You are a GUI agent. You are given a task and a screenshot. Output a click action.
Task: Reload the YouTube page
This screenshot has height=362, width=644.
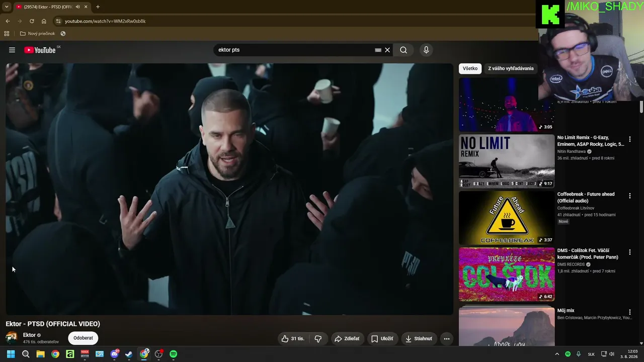32,21
